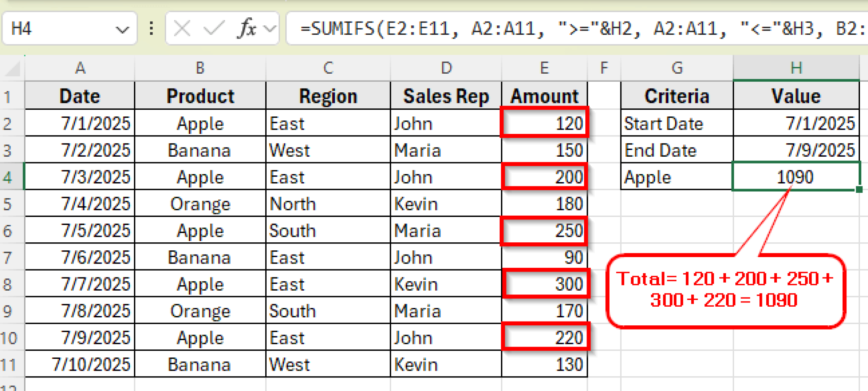Screen dimensions: 868x391
Task: Click the End Date value 7/9/2025 cell
Action: (796, 150)
